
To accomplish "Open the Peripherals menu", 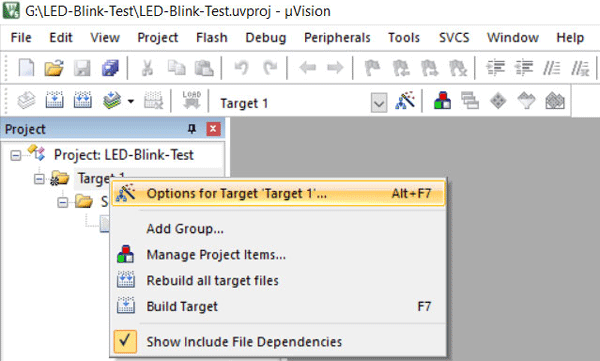I will [337, 38].
